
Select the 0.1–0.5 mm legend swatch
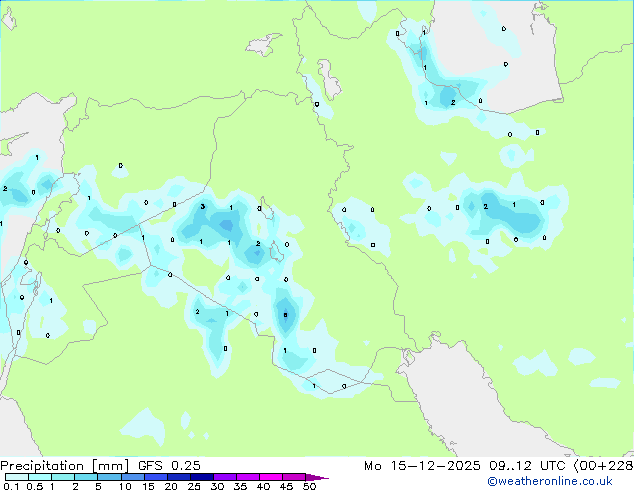click(x=17, y=477)
